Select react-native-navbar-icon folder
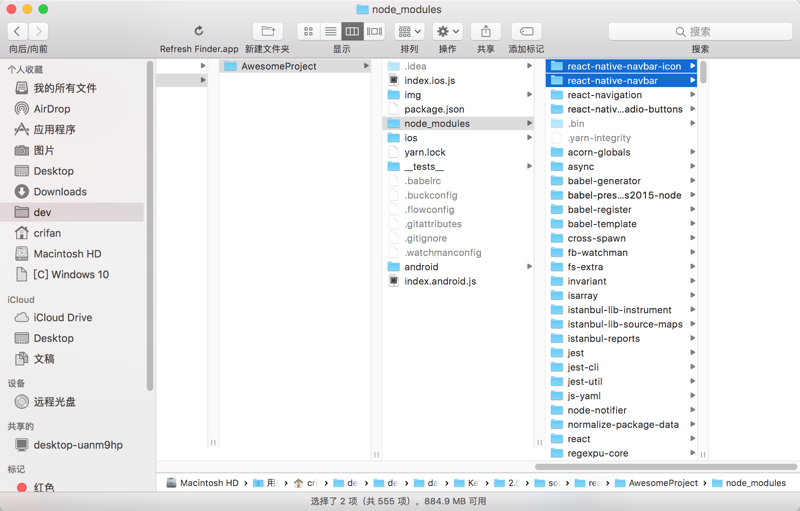Viewport: 800px width, 511px height. click(x=621, y=66)
